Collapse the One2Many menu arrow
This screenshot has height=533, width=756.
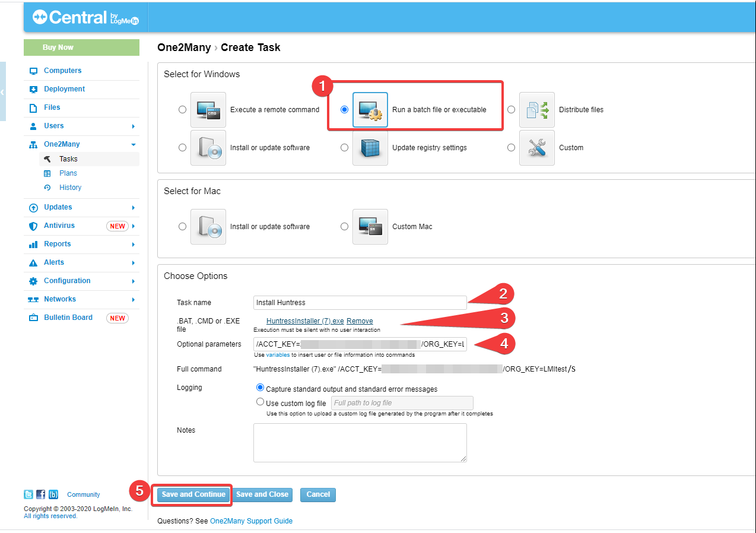click(134, 145)
